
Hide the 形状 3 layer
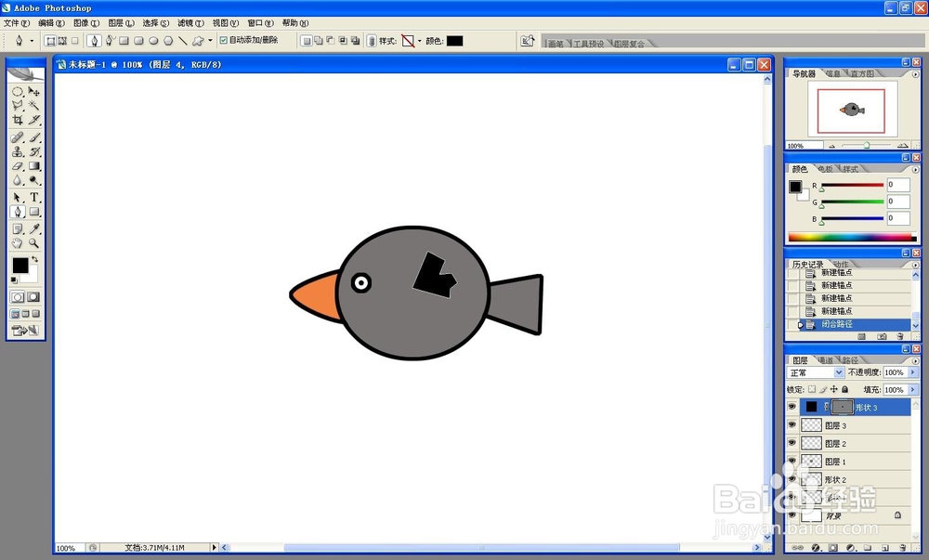click(x=792, y=407)
